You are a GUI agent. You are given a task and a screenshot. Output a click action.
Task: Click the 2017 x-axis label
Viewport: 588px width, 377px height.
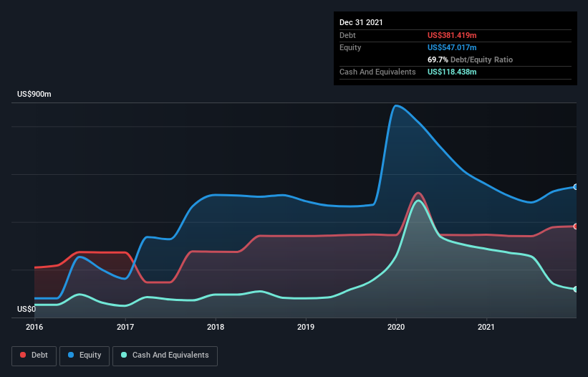click(x=125, y=327)
